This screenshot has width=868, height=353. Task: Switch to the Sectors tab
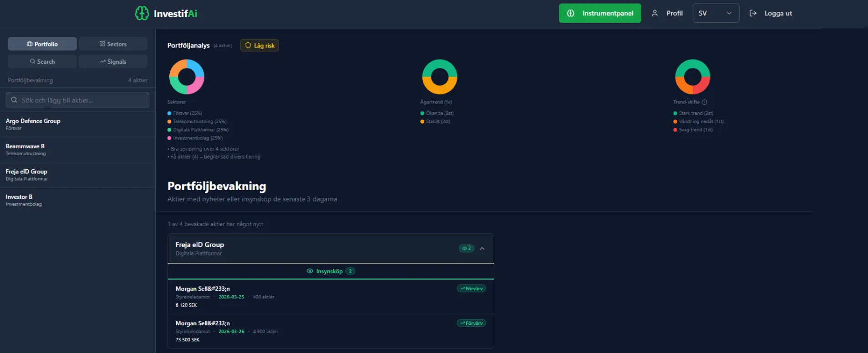click(x=113, y=44)
